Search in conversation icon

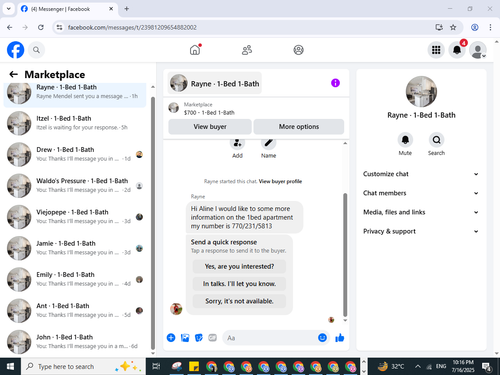(436, 140)
